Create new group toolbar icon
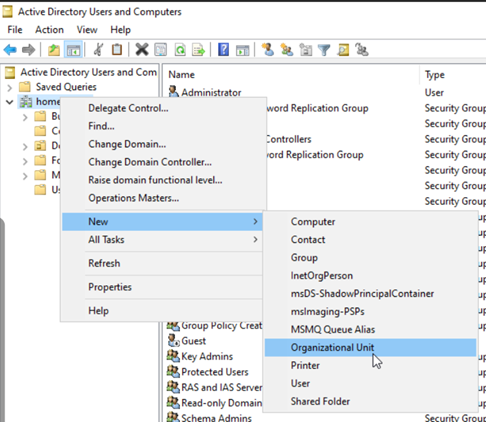Image resolution: width=486 pixels, height=422 pixels. click(x=287, y=50)
